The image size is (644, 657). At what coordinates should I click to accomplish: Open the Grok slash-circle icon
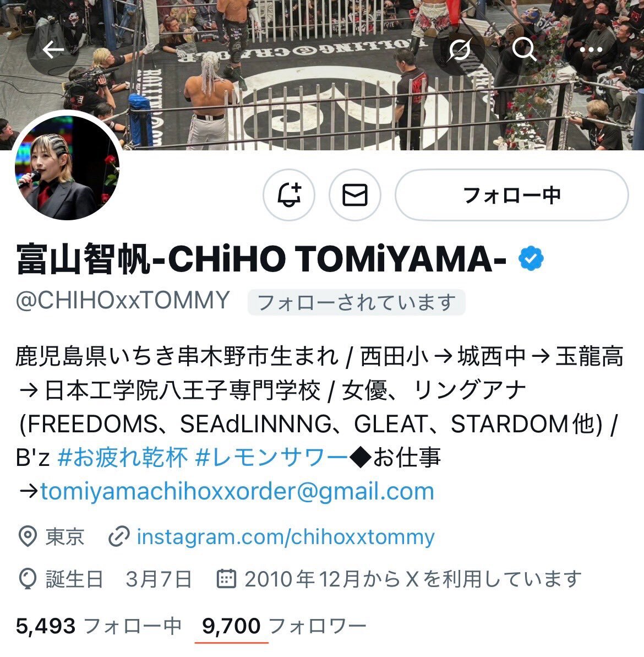point(459,50)
